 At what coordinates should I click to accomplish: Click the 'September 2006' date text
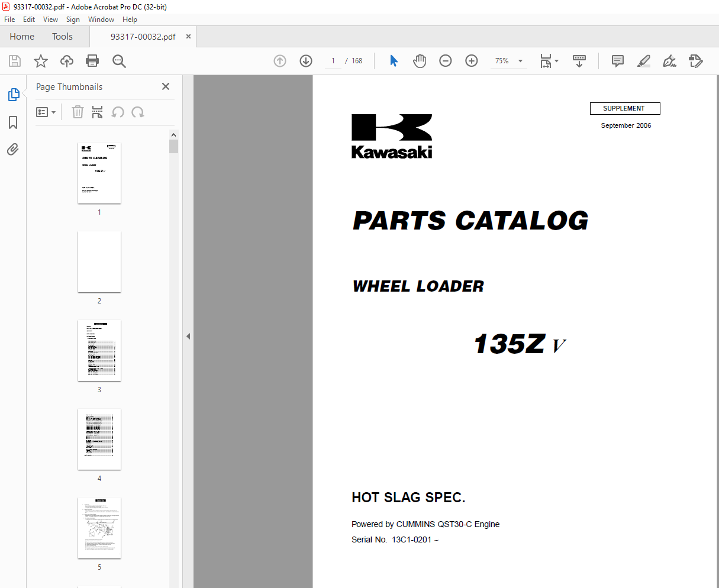pos(626,125)
